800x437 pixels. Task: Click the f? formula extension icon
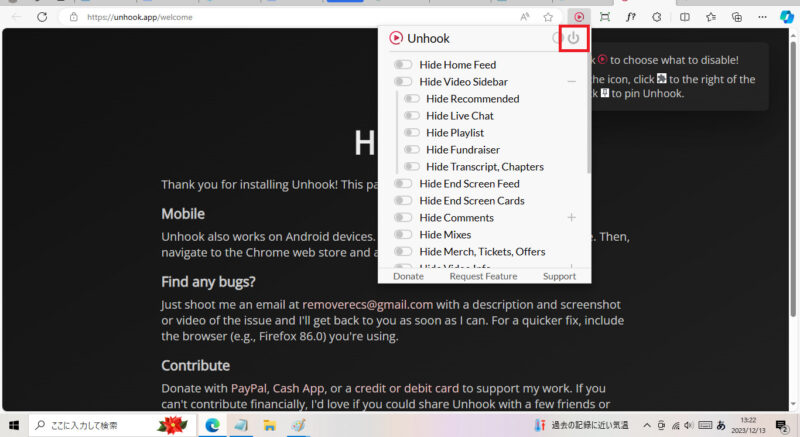[x=631, y=17]
